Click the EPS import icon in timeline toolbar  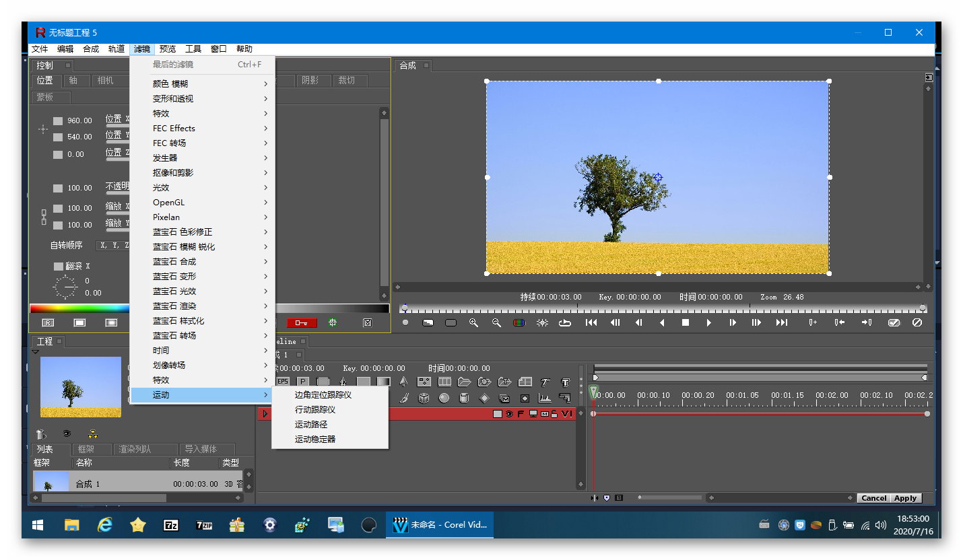[283, 382]
